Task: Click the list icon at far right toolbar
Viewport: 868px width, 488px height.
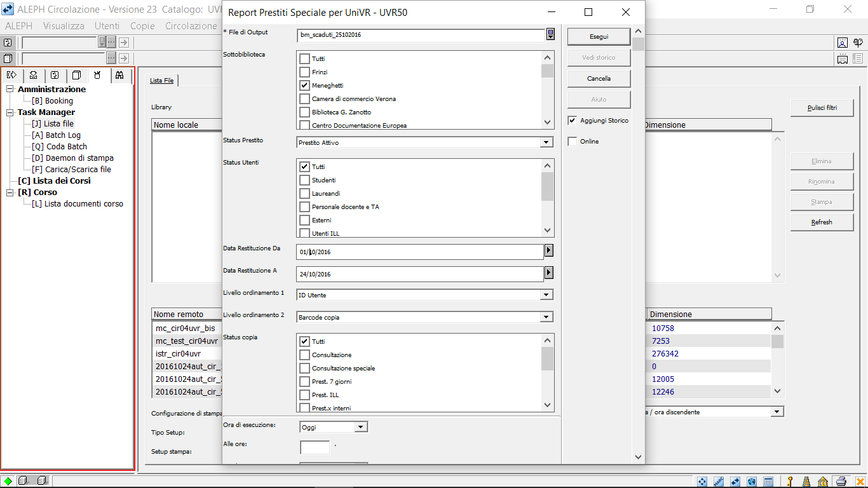Action: click(x=858, y=59)
